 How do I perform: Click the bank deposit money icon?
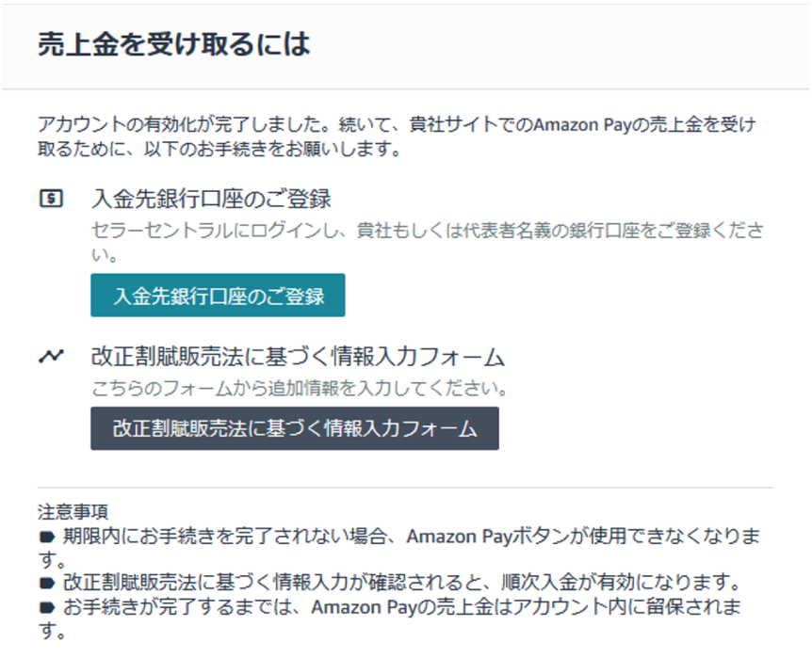[x=51, y=199]
